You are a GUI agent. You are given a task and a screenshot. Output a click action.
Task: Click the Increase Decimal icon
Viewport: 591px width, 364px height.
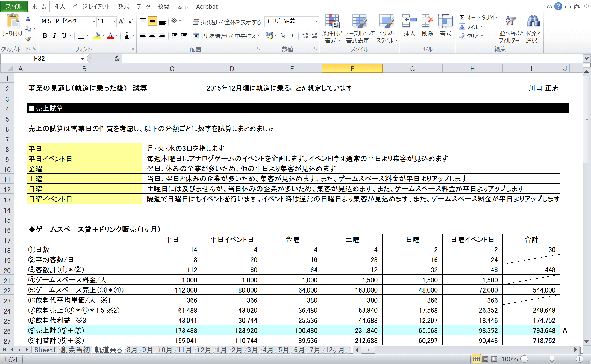click(305, 36)
